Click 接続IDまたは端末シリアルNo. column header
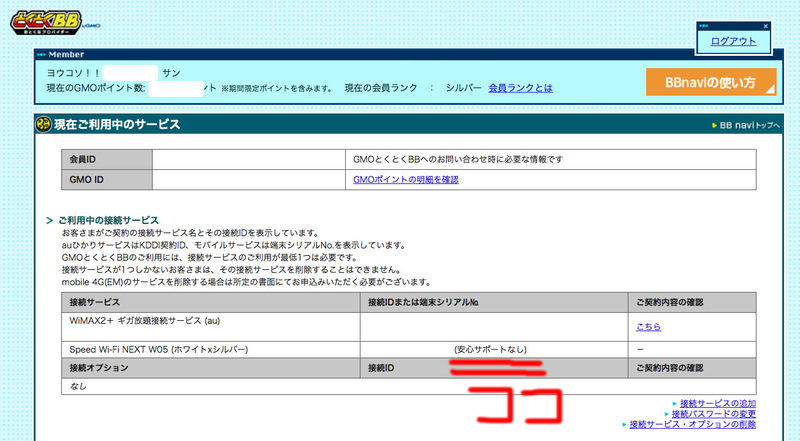 (494, 302)
